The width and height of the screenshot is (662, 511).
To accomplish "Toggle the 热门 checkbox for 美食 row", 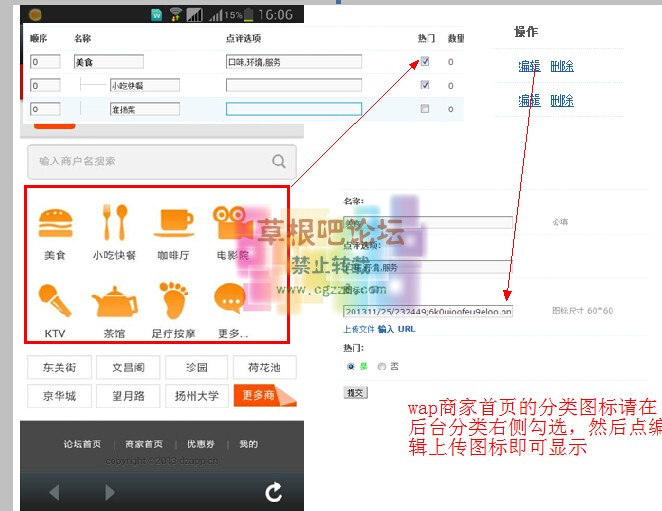I will [x=425, y=61].
